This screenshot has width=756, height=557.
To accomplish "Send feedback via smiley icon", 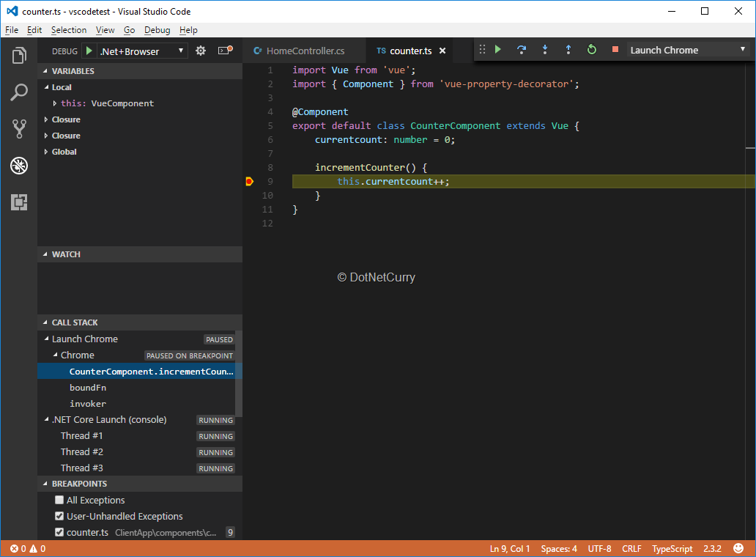I will click(x=738, y=548).
